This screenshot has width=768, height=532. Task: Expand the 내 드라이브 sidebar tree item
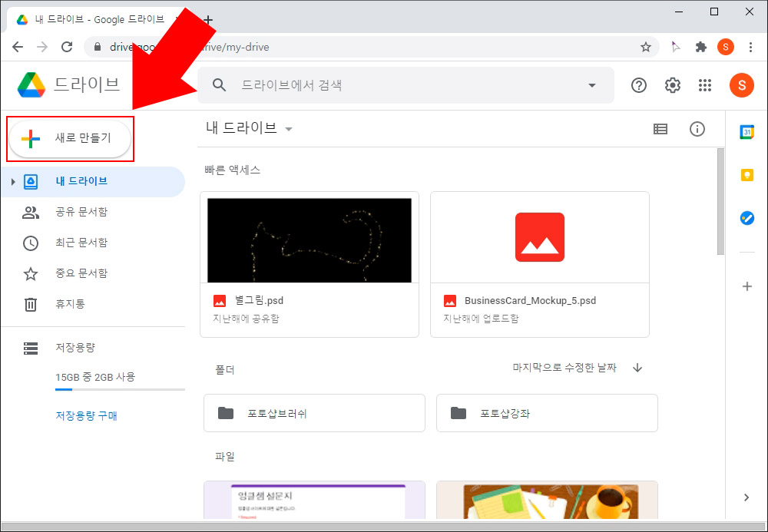tap(14, 181)
